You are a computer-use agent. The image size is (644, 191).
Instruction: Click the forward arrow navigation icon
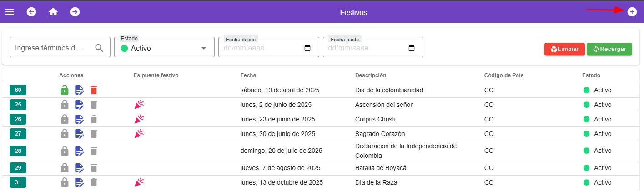(75, 12)
